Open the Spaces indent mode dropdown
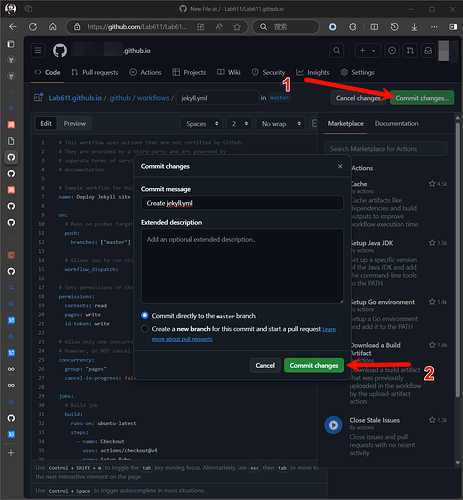463x500 pixels. (202, 124)
